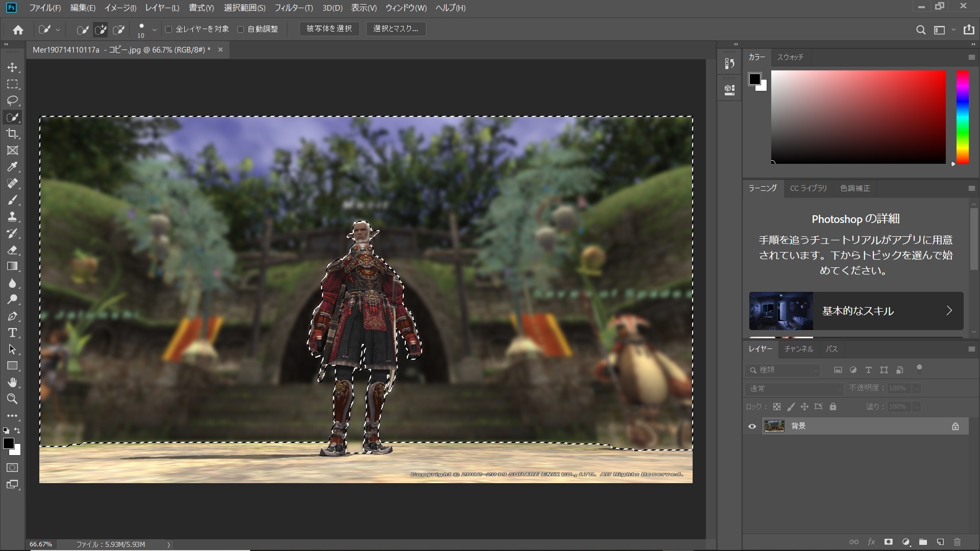Select the Crop tool
The height and width of the screenshot is (551, 980).
pyautogui.click(x=12, y=134)
